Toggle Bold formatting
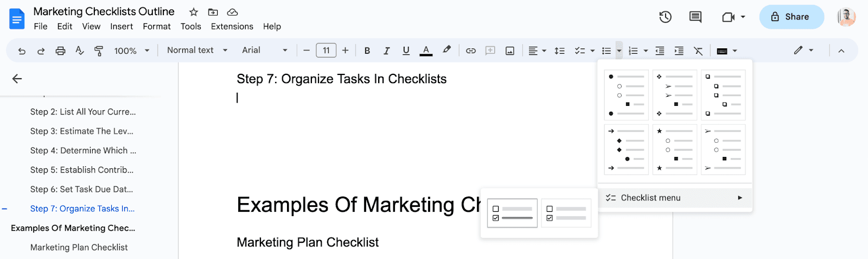868x259 pixels. (367, 50)
